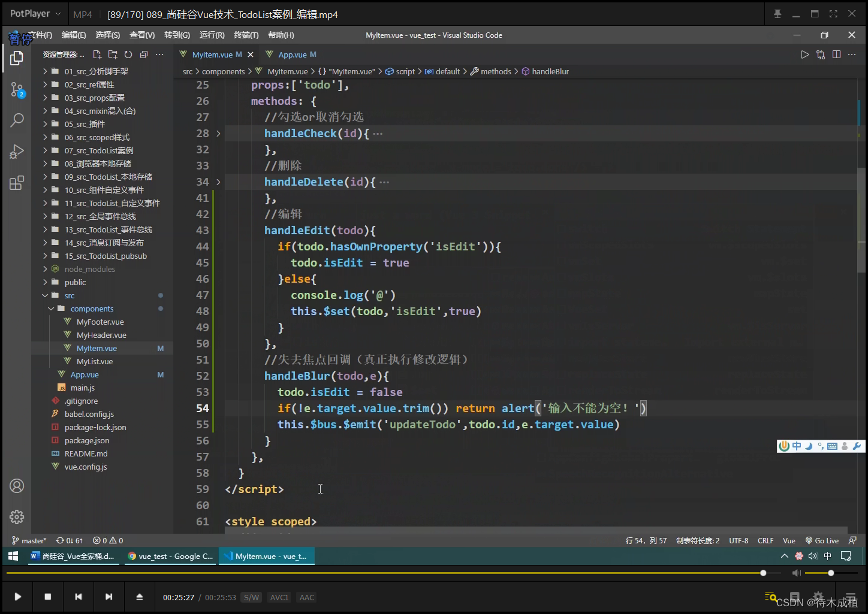Viewport: 868px width, 614px height.
Task: Split the editor to the right
Action: coord(836,55)
